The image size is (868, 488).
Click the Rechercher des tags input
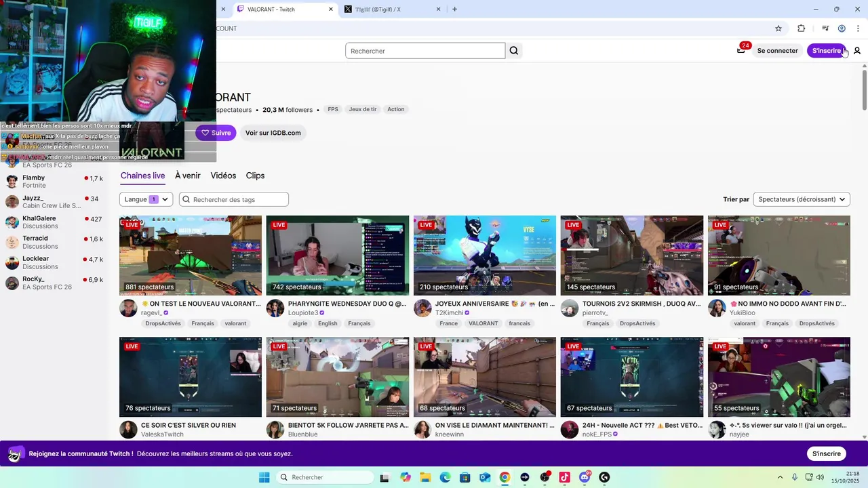click(234, 199)
